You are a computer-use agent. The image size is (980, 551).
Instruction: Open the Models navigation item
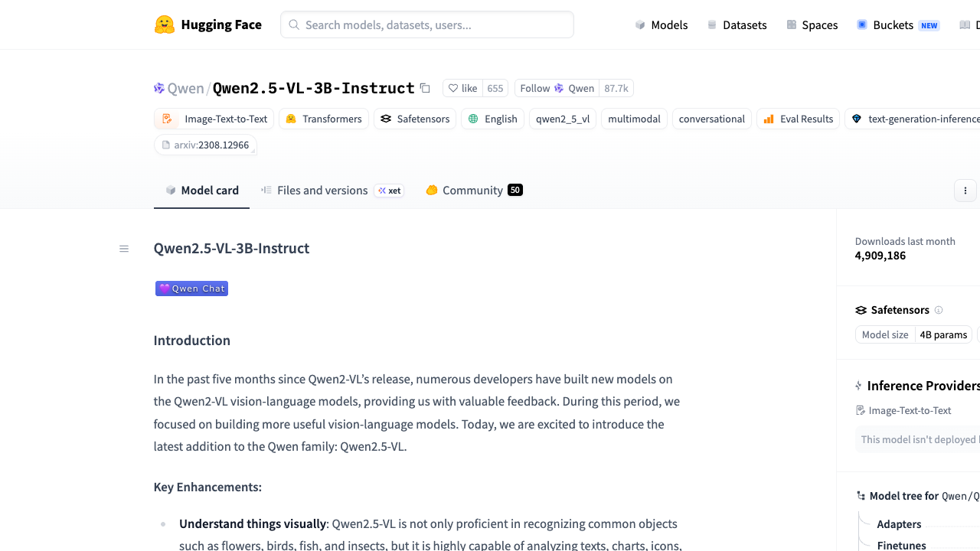click(x=661, y=25)
